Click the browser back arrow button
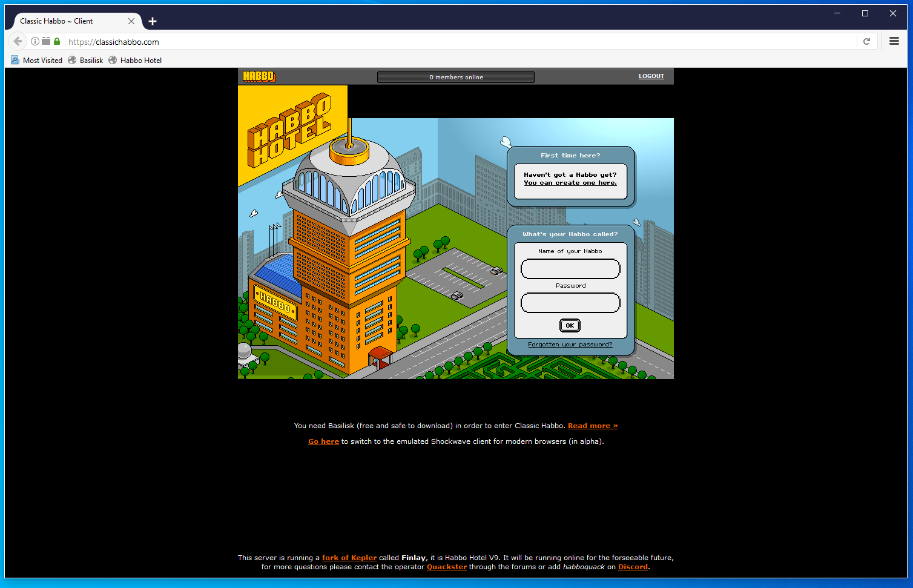Viewport: 913px width, 588px height. [18, 41]
